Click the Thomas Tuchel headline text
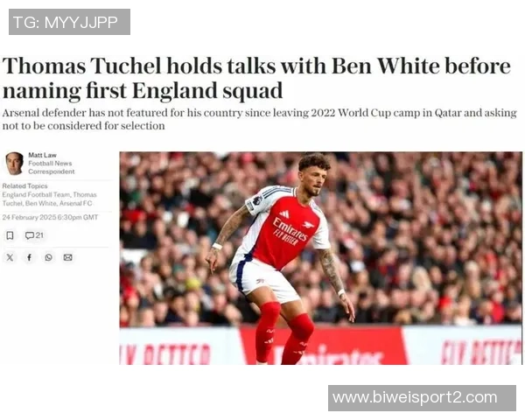 (x=256, y=78)
